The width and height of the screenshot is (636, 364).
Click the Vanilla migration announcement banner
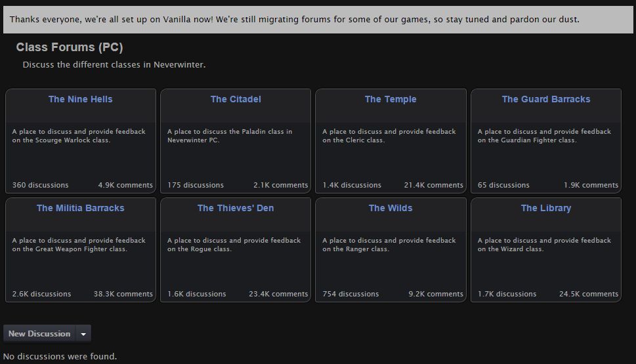tap(318, 20)
